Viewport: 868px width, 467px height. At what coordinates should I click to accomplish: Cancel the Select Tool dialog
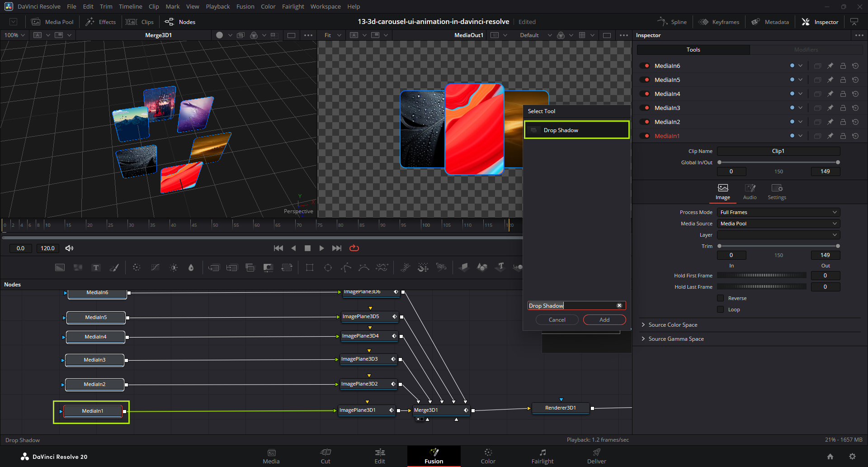click(557, 320)
